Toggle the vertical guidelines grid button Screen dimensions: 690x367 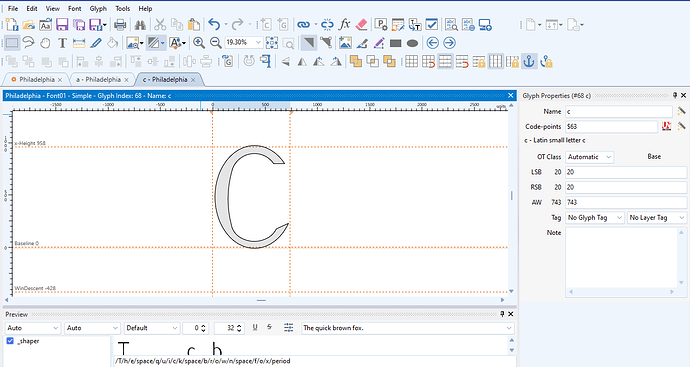(495, 61)
